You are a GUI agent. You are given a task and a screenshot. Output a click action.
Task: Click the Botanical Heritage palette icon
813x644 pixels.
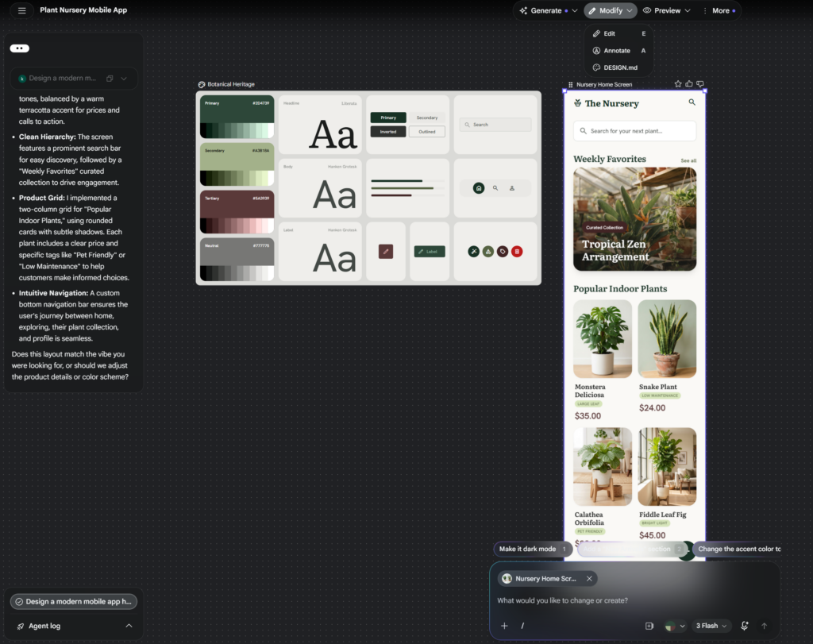click(202, 84)
